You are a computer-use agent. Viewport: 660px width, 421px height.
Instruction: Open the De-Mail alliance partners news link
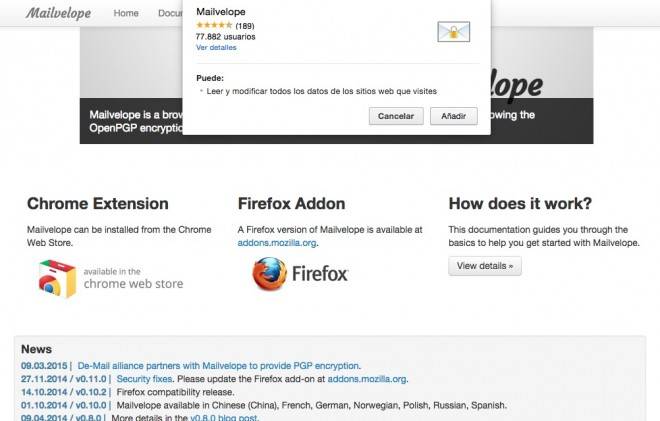pyautogui.click(x=219, y=366)
